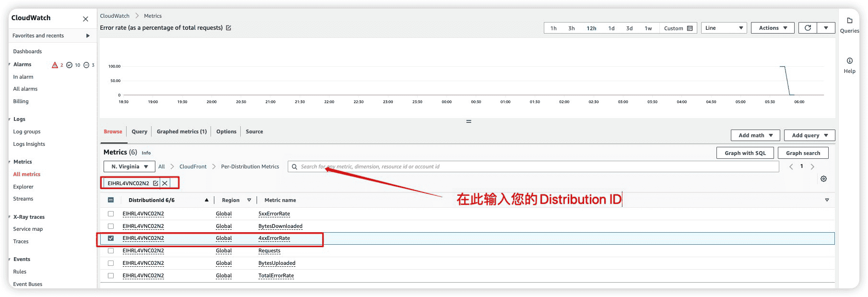Open the Actions dropdown menu
This screenshot has height=297, width=868.
tap(773, 28)
